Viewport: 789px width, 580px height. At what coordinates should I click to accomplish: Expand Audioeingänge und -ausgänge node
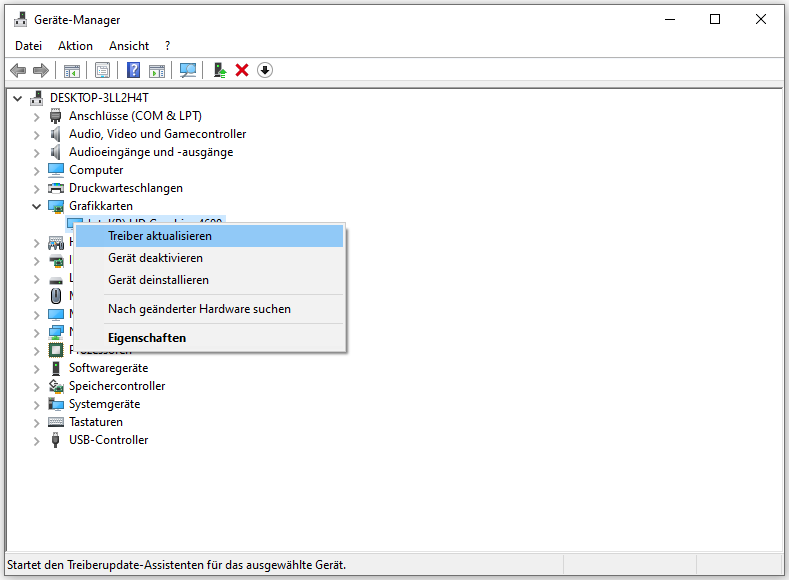tap(36, 153)
